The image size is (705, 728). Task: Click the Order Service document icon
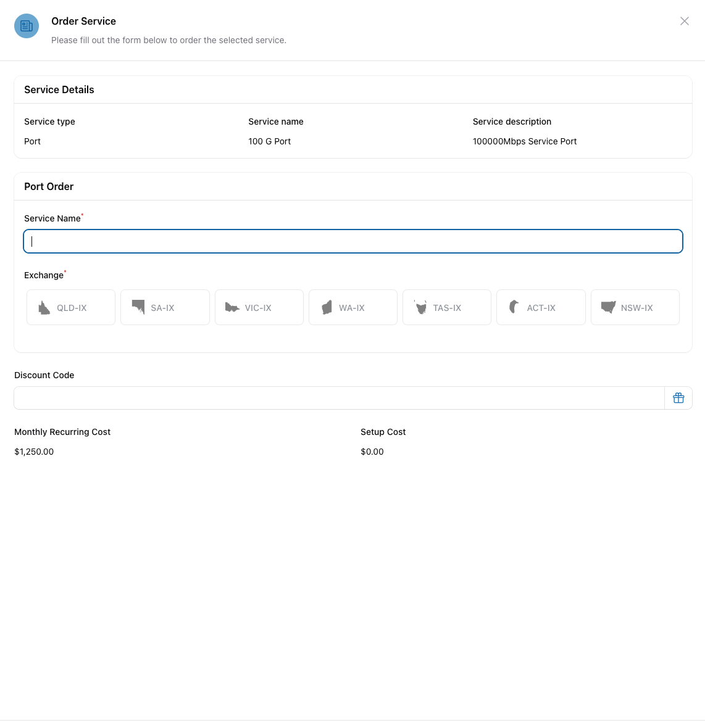click(x=27, y=26)
